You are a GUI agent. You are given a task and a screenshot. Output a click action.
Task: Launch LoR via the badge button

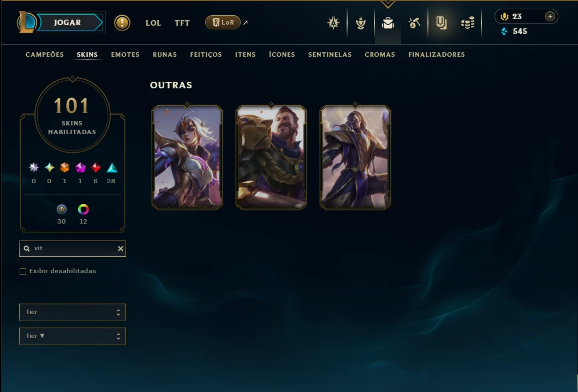click(223, 22)
